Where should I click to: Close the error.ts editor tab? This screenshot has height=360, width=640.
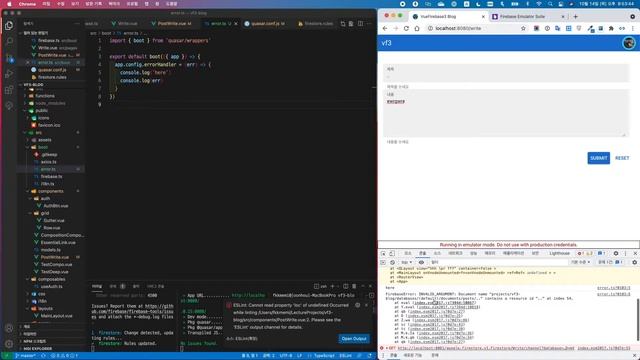coord(236,24)
